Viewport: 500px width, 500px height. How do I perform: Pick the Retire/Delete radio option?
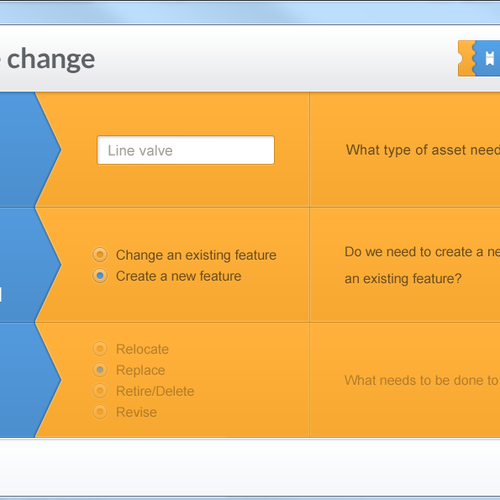coord(100,391)
